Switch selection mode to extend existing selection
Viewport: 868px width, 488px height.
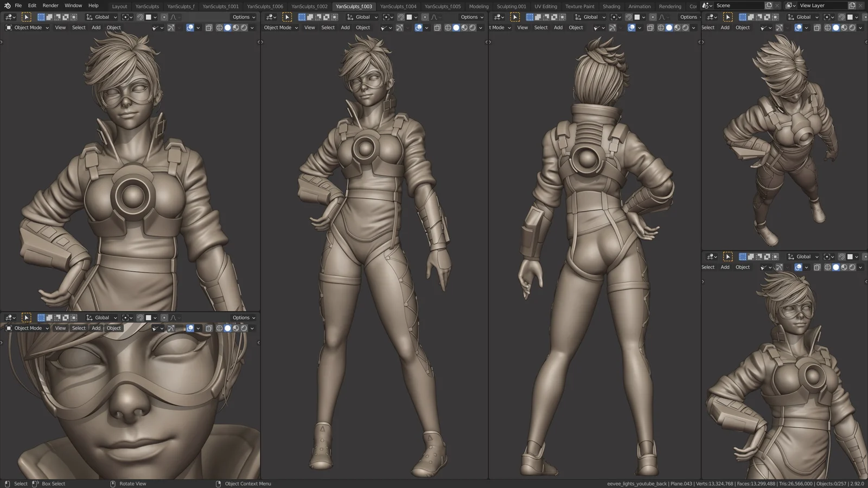(x=49, y=17)
